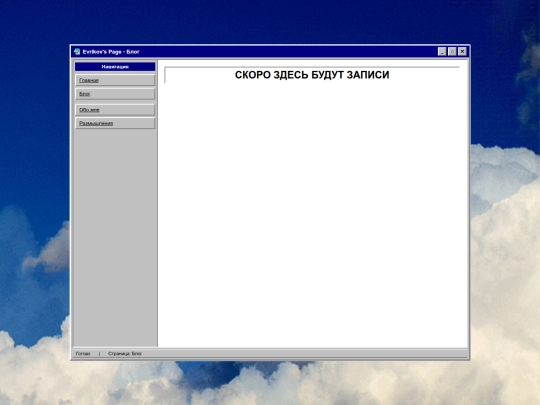Image resolution: width=540 pixels, height=405 pixels.
Task: Click the Готово status bar text
Action: click(x=83, y=354)
